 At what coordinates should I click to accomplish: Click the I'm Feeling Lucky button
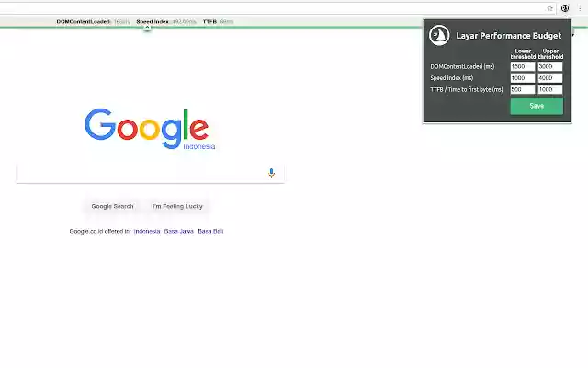pos(177,206)
